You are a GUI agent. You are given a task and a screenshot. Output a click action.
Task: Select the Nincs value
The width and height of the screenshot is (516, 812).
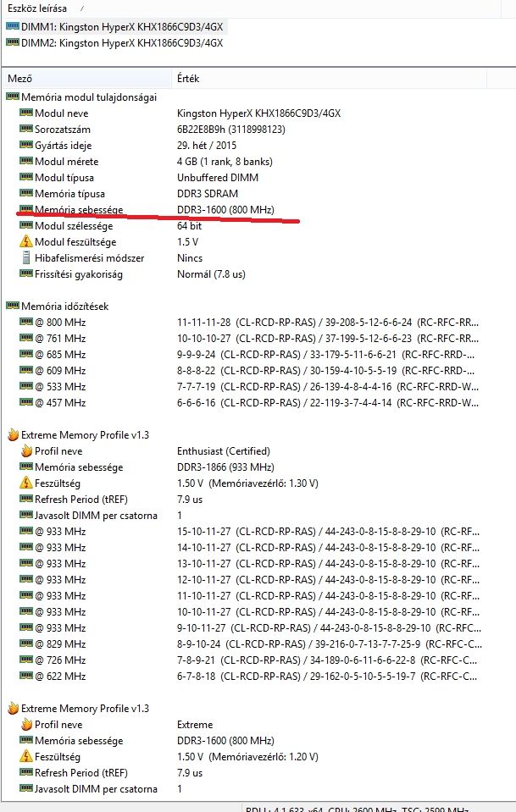tap(190, 257)
